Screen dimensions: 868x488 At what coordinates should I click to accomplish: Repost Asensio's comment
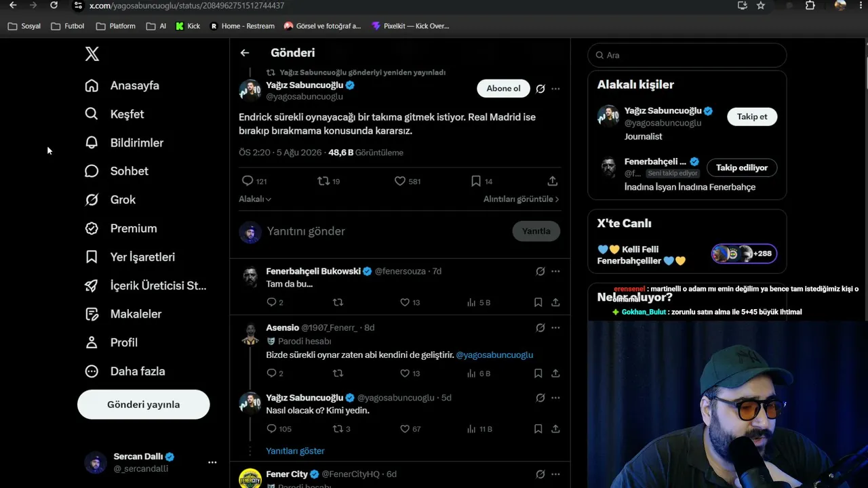click(x=338, y=373)
